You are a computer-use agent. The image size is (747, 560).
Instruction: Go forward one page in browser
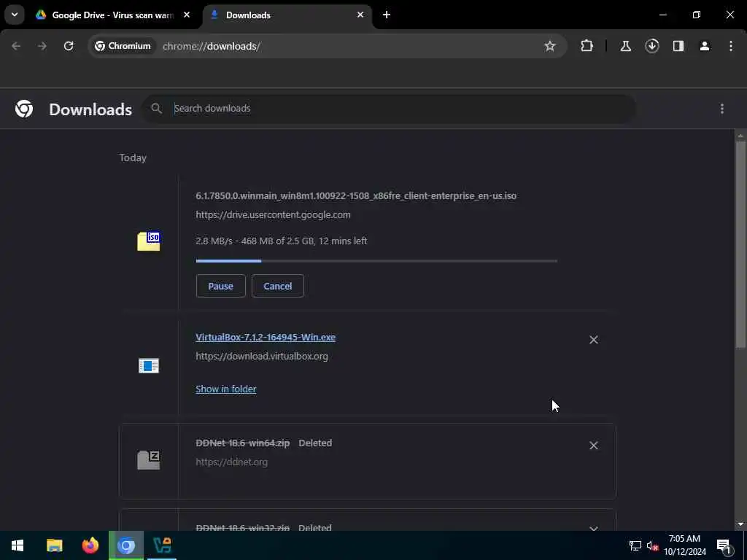42,46
